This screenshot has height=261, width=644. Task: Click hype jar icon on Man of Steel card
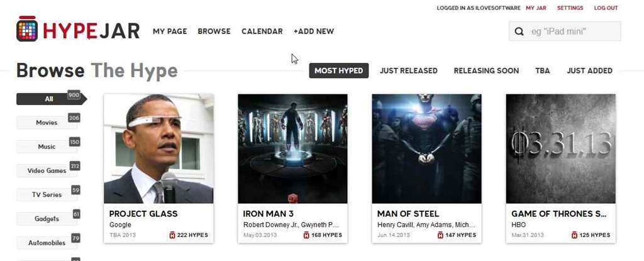(440, 235)
